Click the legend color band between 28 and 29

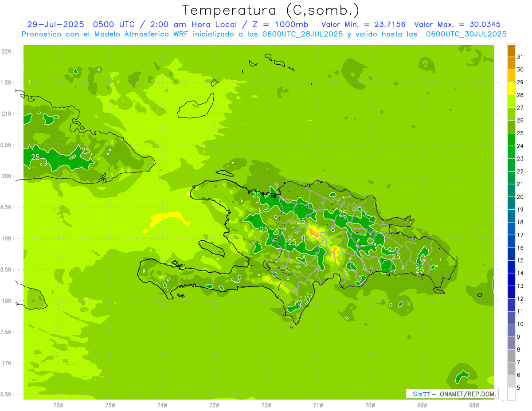(511, 89)
